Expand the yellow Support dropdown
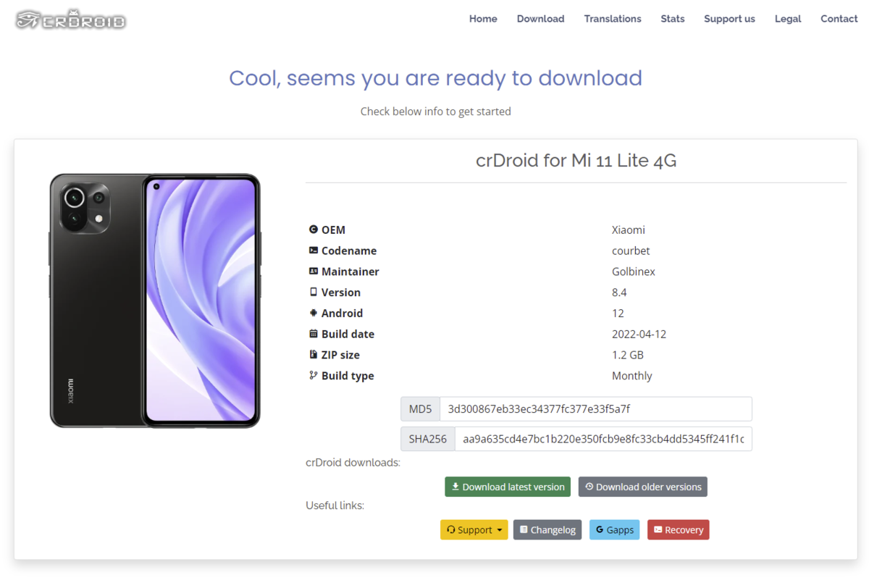This screenshot has height=588, width=869. [x=474, y=530]
